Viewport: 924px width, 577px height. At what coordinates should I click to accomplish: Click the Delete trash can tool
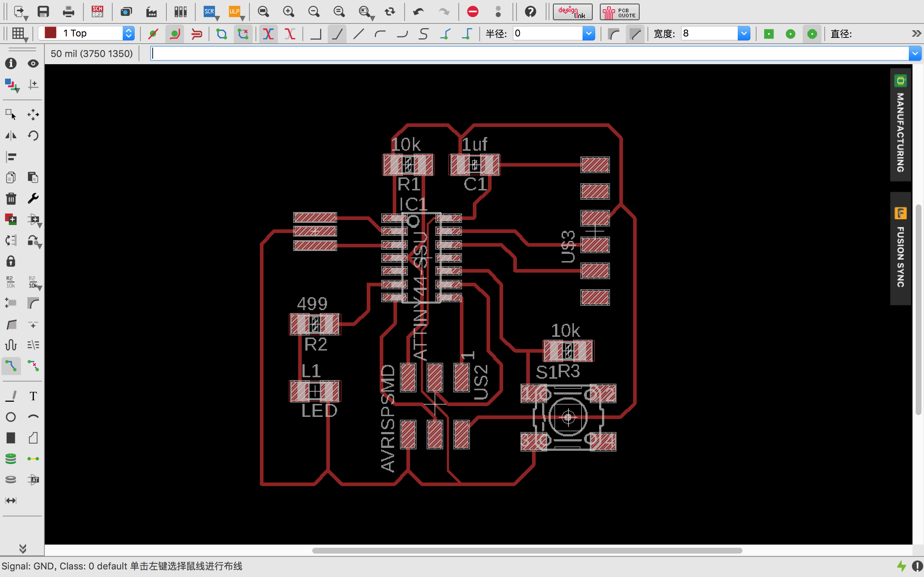click(x=11, y=198)
